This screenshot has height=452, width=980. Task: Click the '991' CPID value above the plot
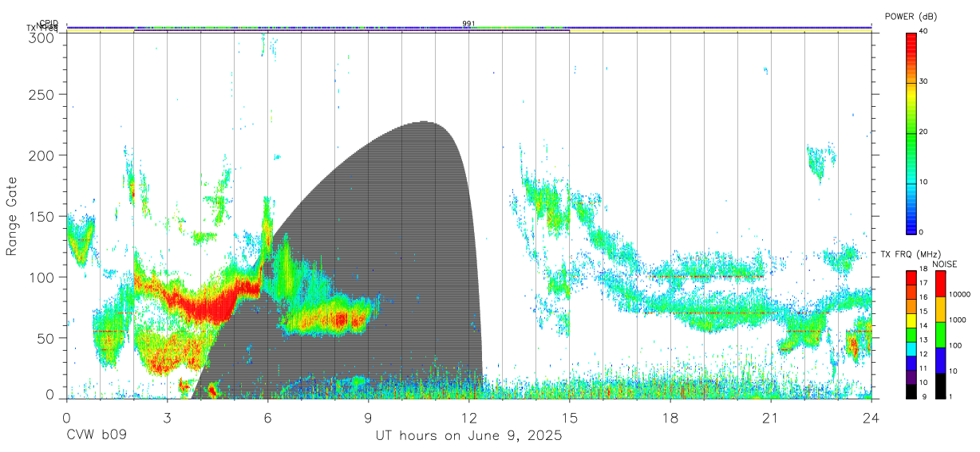(469, 24)
